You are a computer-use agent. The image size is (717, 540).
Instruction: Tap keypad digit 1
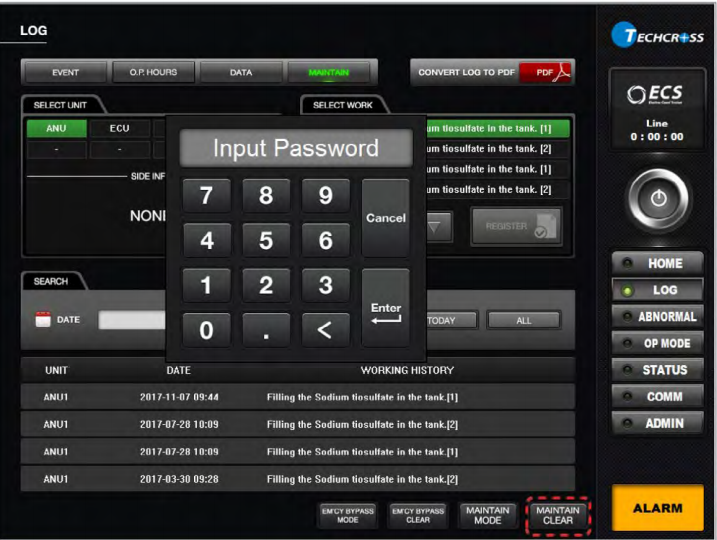207,285
